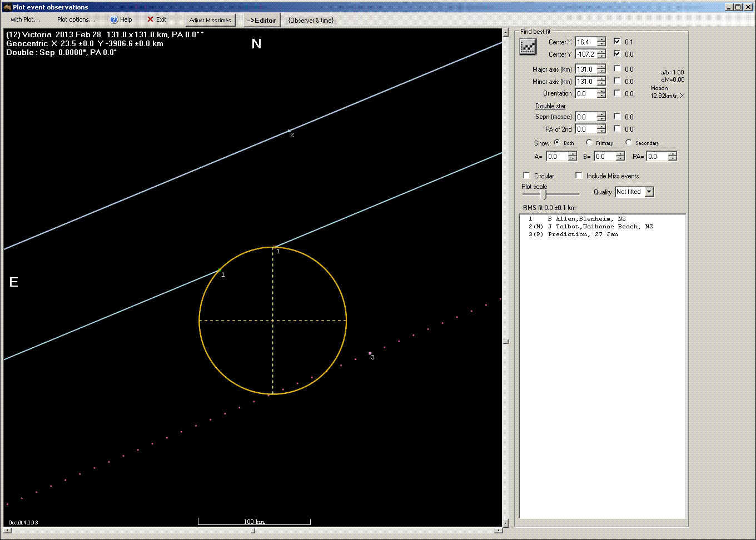756x540 pixels.
Task: Select row 'Prediction, 27 Jan'
Action: click(602, 234)
